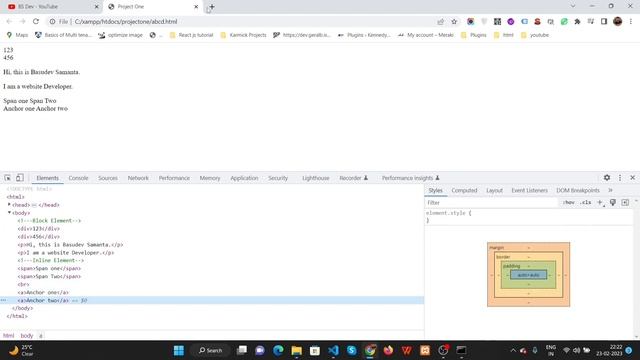
Task: Click the box model content area
Action: pyautogui.click(x=529, y=275)
